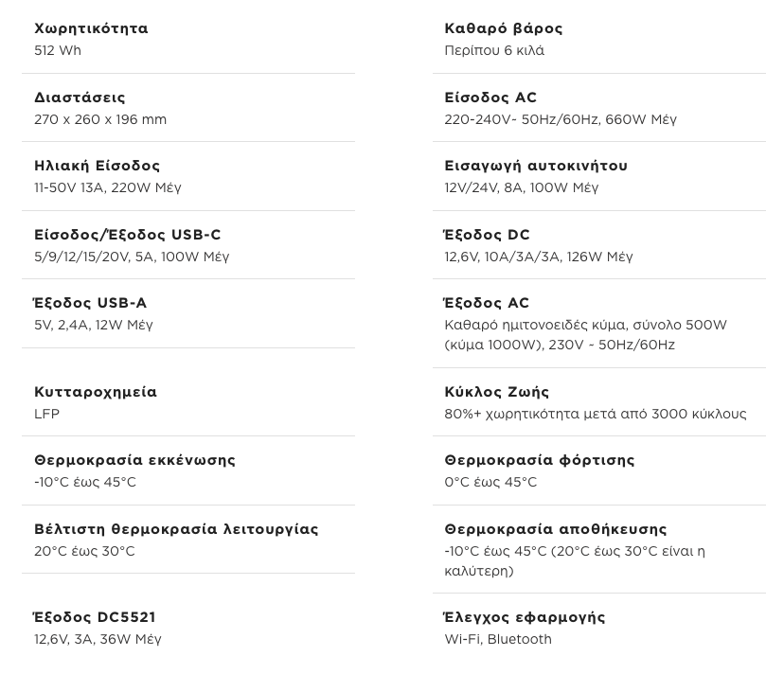Click the Είσοδος AC heading
The height and width of the screenshot is (674, 784).
point(490,98)
